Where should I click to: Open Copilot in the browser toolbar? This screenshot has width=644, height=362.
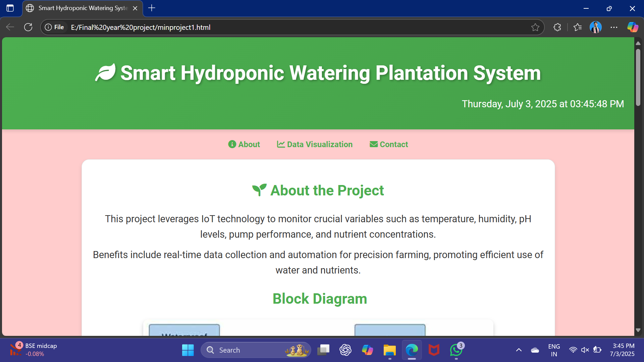[x=633, y=27]
